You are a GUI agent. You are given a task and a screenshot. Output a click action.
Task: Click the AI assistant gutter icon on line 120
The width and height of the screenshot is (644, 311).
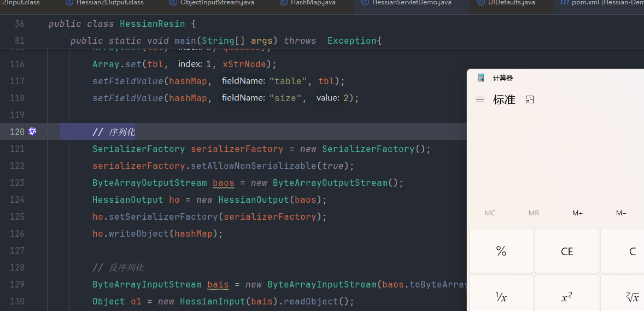pyautogui.click(x=32, y=132)
